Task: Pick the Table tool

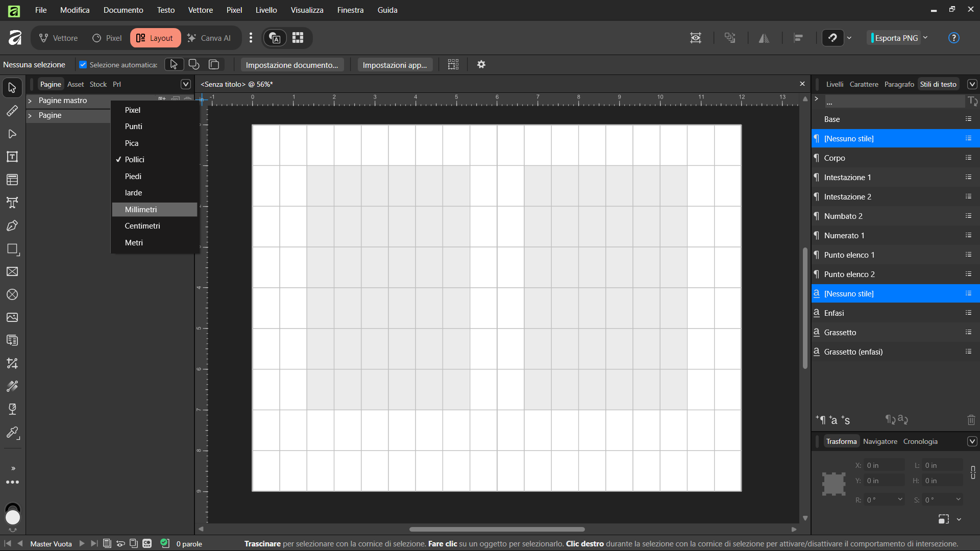Action: pos(12,180)
